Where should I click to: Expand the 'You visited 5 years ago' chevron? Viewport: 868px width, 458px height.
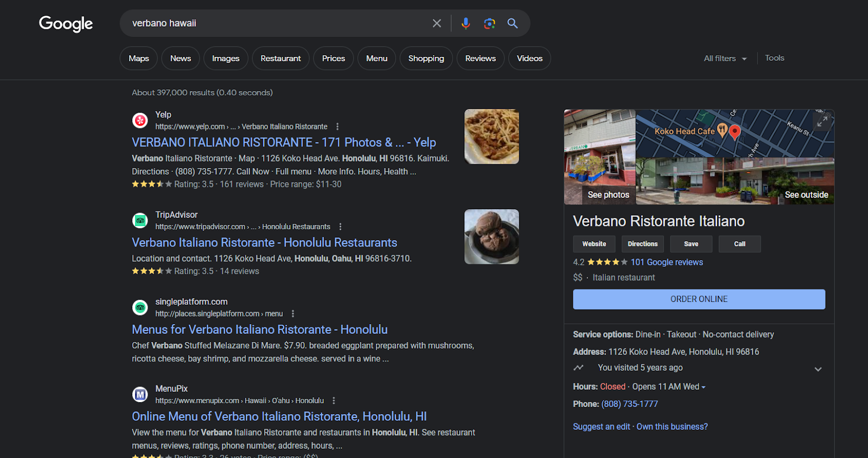tap(818, 369)
